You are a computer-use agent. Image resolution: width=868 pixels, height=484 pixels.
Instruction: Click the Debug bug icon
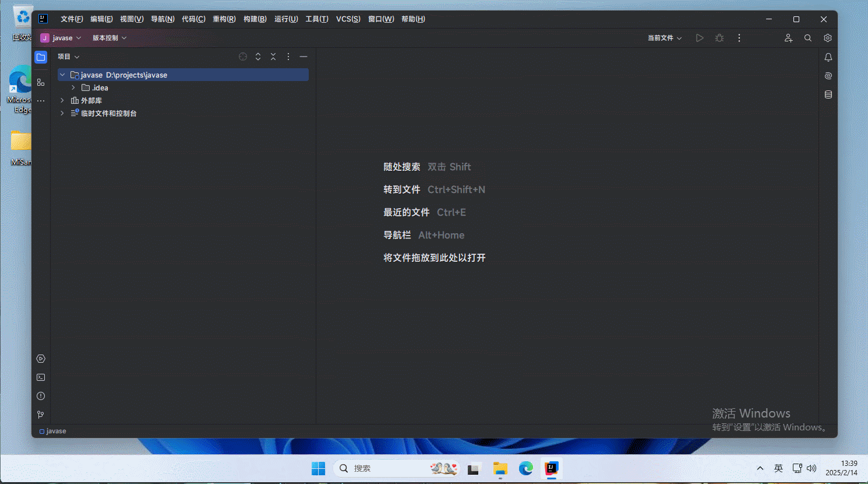[719, 38]
